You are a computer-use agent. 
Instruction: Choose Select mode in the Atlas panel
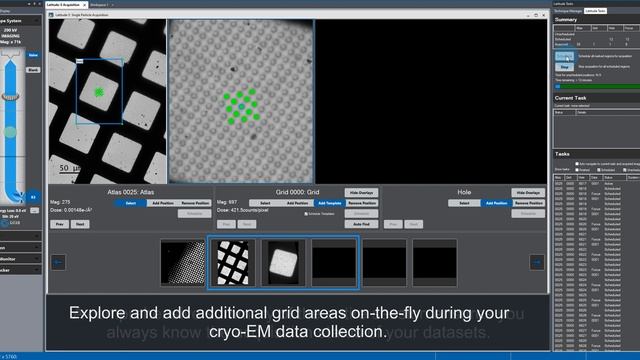pos(131,203)
